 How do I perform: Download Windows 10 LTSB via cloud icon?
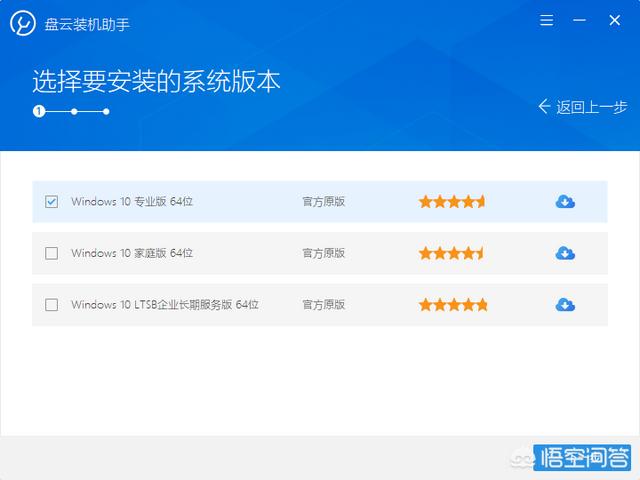pos(565,304)
